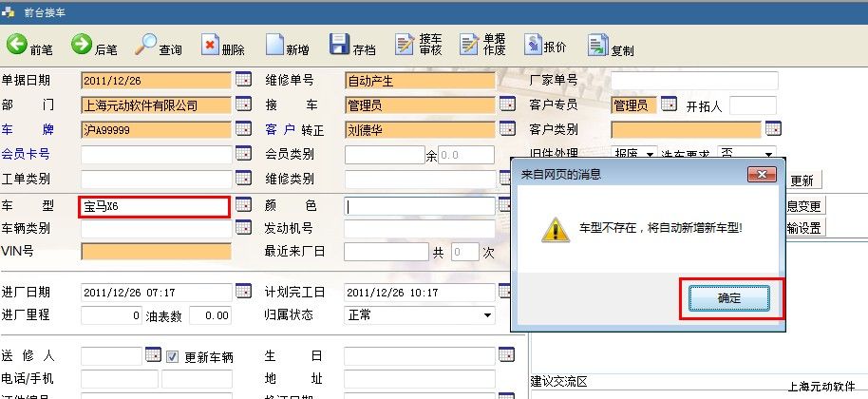Click the 复制 copy toolbar icon
Screen dimensions: 868x399
click(597, 45)
